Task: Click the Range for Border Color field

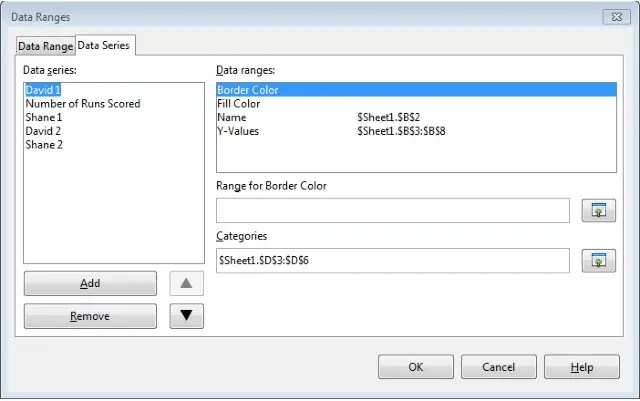Action: tap(393, 211)
